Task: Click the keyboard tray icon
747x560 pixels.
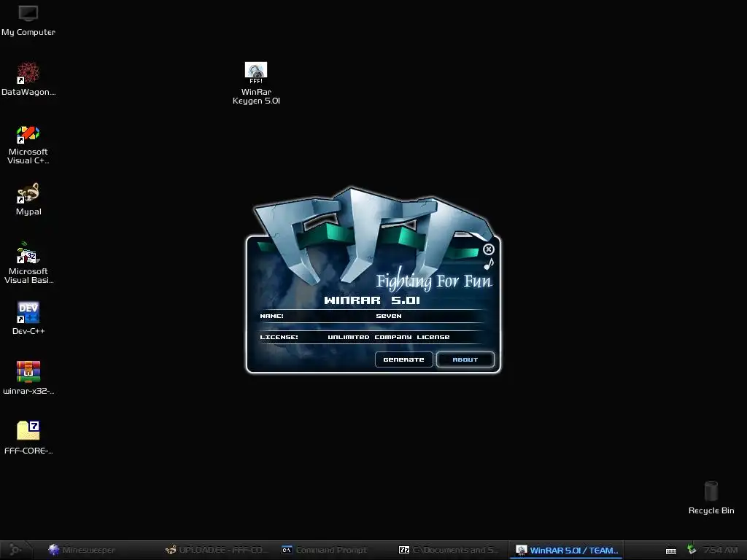Action: pyautogui.click(x=671, y=551)
